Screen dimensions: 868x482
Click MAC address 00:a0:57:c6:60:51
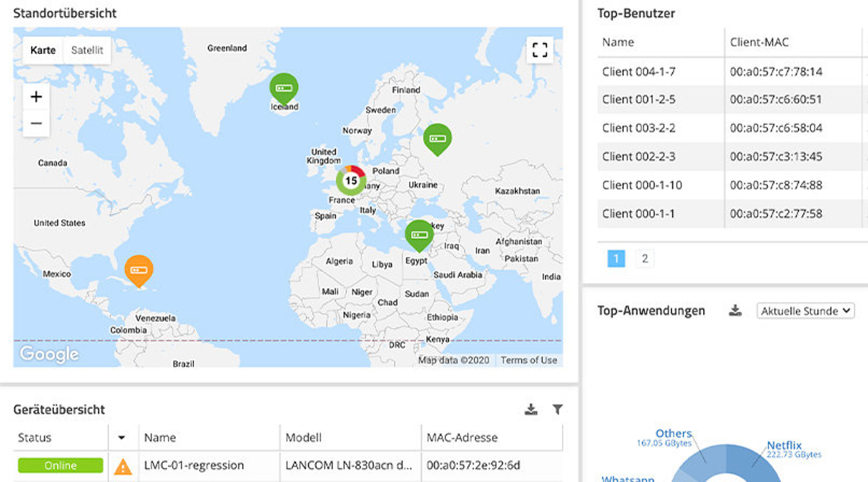pyautogui.click(x=776, y=99)
